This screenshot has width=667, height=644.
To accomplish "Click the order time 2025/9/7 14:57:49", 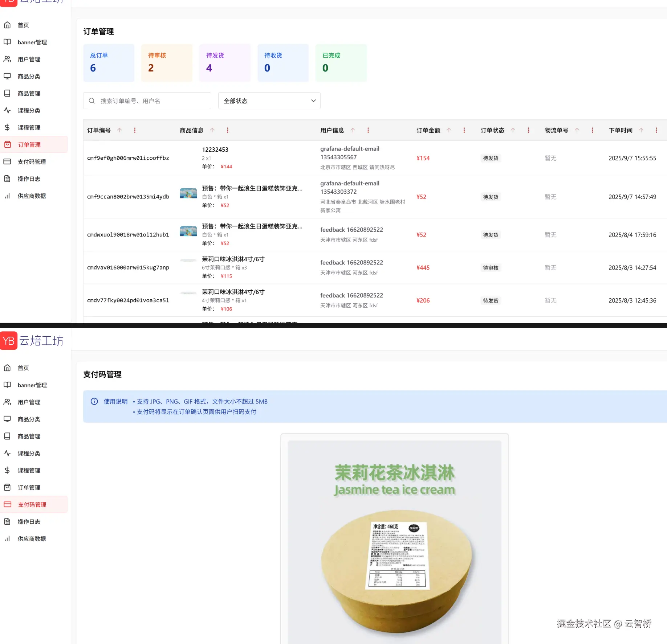I will click(x=633, y=197).
